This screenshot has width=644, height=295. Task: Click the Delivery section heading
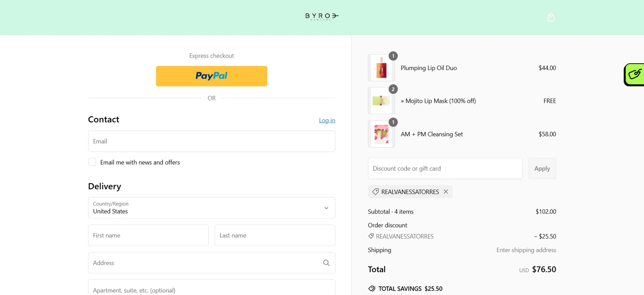(x=105, y=186)
